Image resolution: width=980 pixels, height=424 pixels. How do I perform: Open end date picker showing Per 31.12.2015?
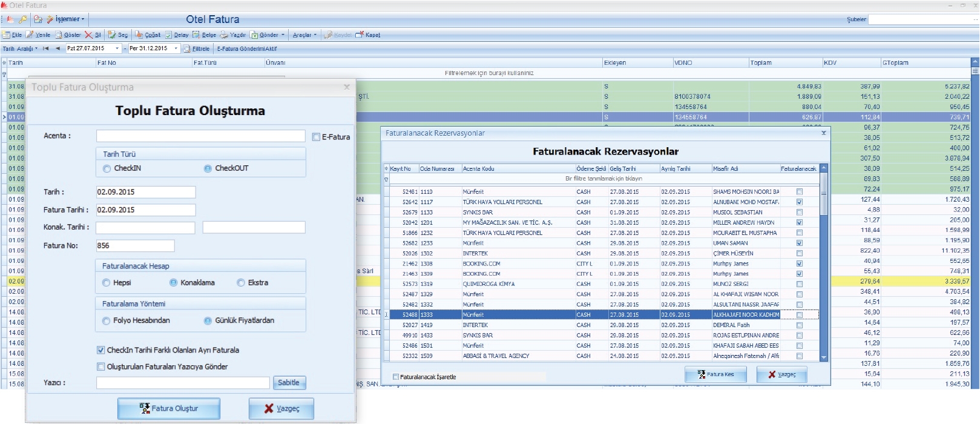pyautogui.click(x=176, y=48)
